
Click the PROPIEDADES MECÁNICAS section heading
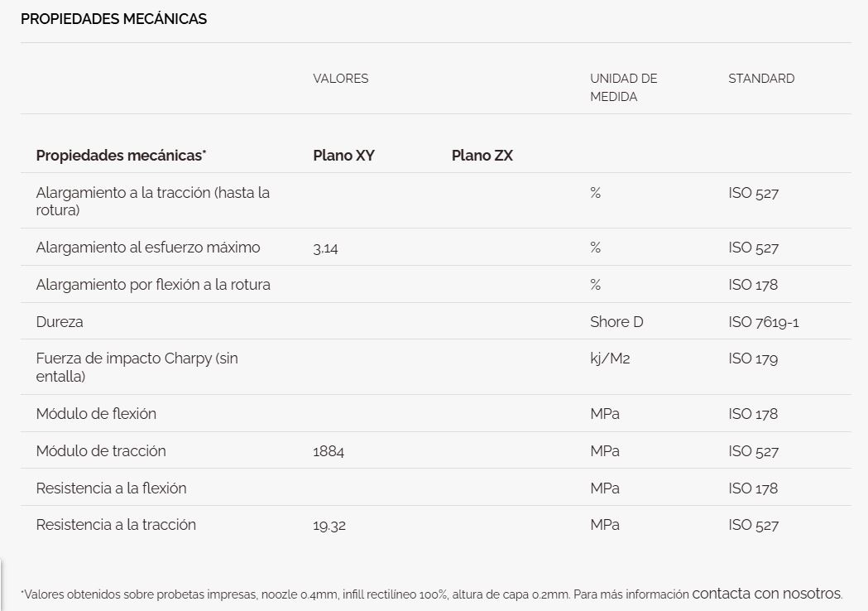(x=113, y=19)
